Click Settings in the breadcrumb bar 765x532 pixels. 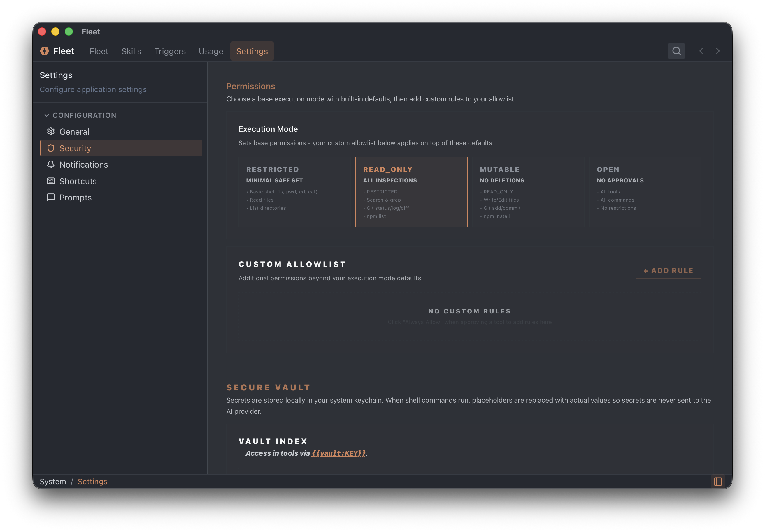pyautogui.click(x=92, y=481)
